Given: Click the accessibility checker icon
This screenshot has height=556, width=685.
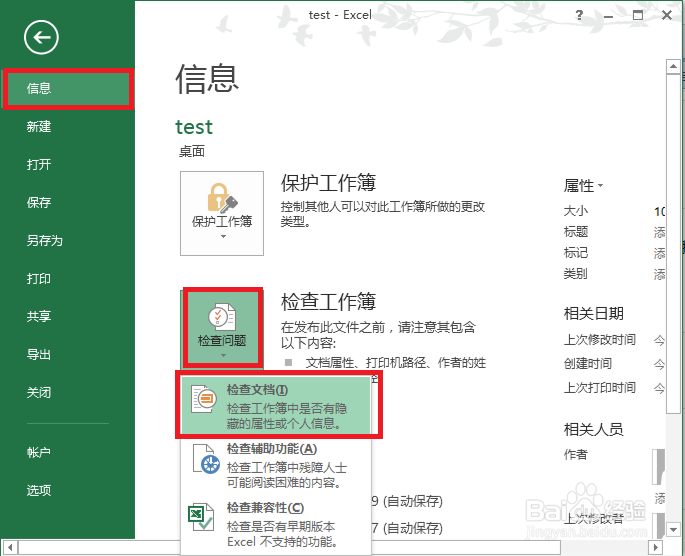Looking at the screenshot, I should [x=206, y=459].
